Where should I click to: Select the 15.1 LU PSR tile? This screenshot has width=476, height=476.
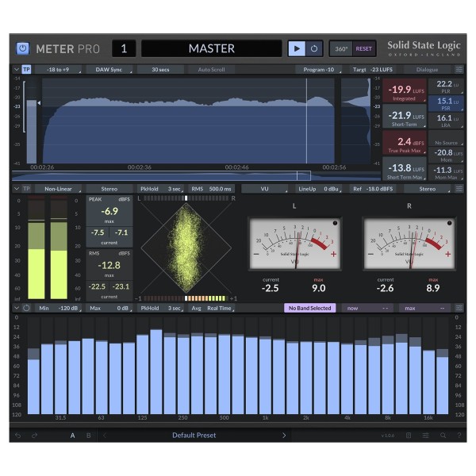pyautogui.click(x=446, y=103)
